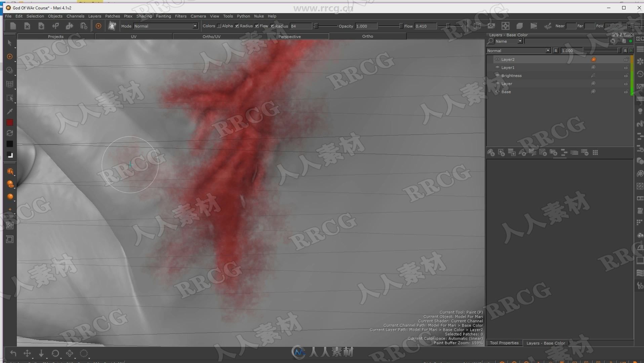Image resolution: width=644 pixels, height=363 pixels.
Task: Toggle the checkbox between Radius and Flow
Action: [257, 26]
